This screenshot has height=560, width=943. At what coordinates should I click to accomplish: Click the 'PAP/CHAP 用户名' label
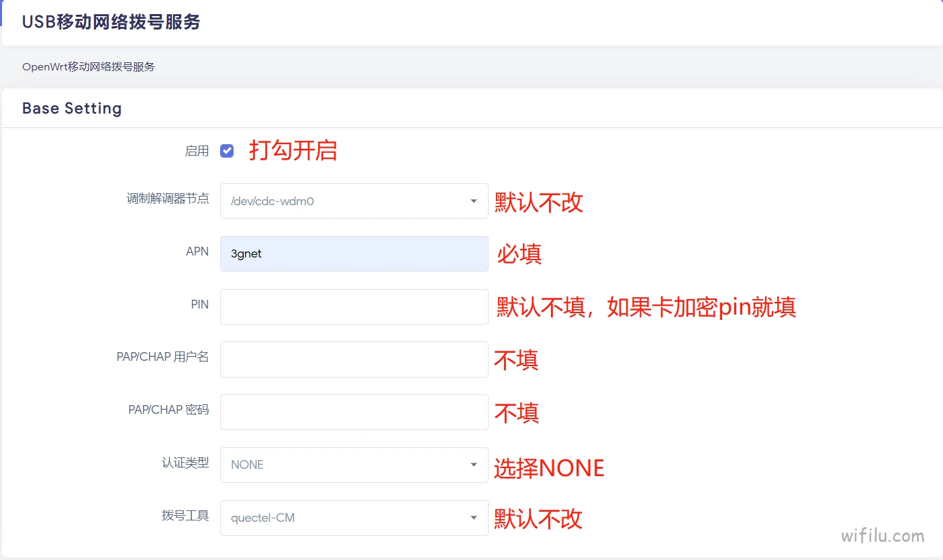point(163,357)
